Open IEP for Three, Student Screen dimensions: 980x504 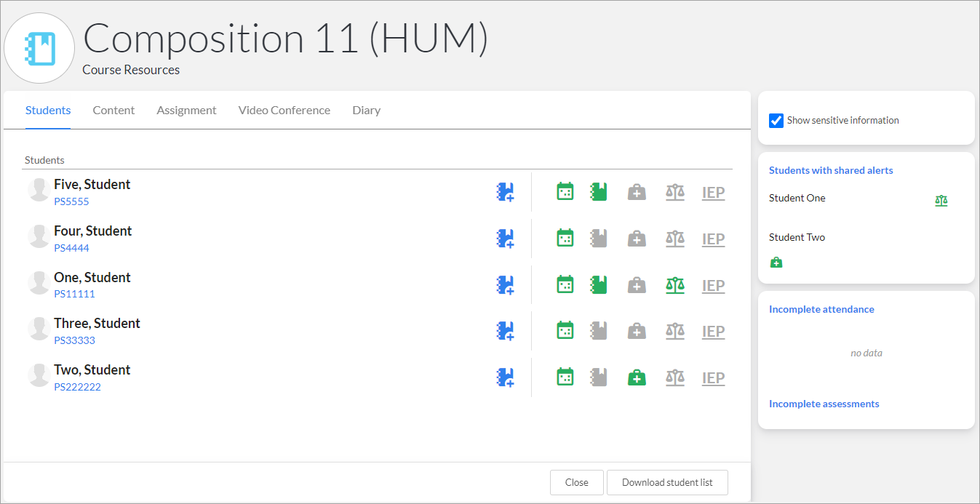pos(713,332)
